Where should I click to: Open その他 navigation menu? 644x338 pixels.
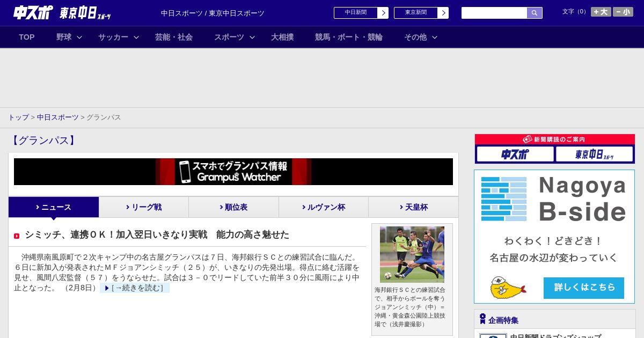[x=415, y=37]
